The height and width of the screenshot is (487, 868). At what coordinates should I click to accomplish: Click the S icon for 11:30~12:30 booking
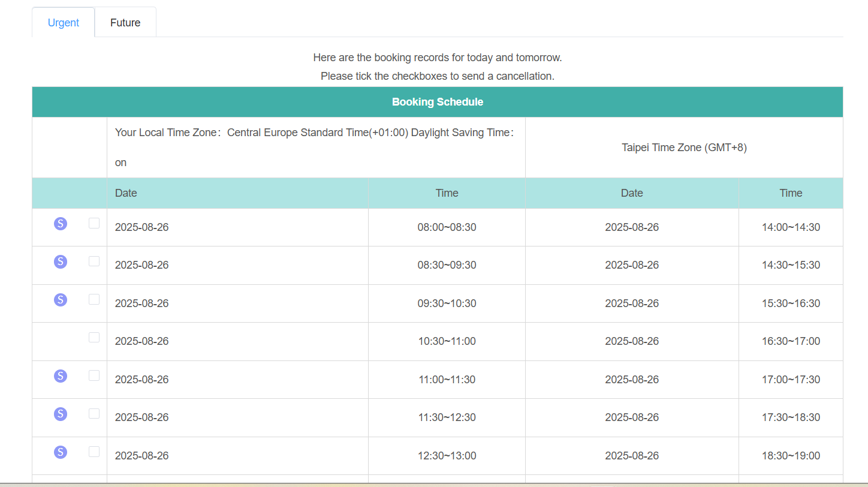pyautogui.click(x=61, y=414)
